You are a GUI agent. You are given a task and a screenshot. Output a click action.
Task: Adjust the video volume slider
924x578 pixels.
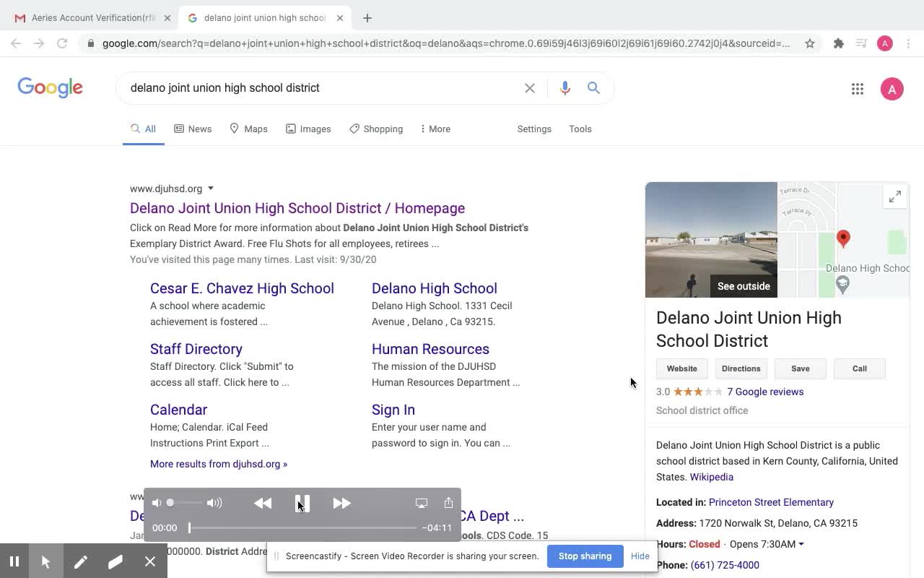[184, 503]
